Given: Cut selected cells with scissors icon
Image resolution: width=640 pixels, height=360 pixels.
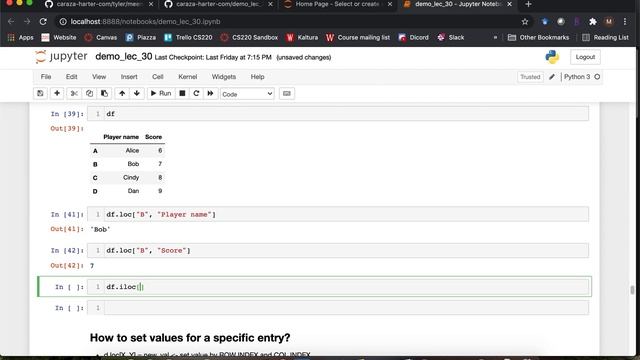Looking at the screenshot, I should [x=74, y=93].
